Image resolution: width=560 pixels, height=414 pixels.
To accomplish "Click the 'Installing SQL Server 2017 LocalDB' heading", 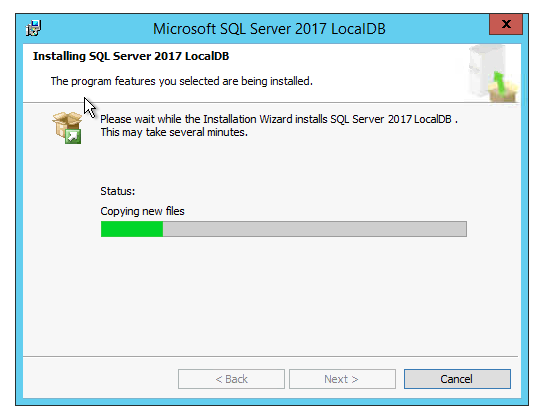I will (131, 56).
